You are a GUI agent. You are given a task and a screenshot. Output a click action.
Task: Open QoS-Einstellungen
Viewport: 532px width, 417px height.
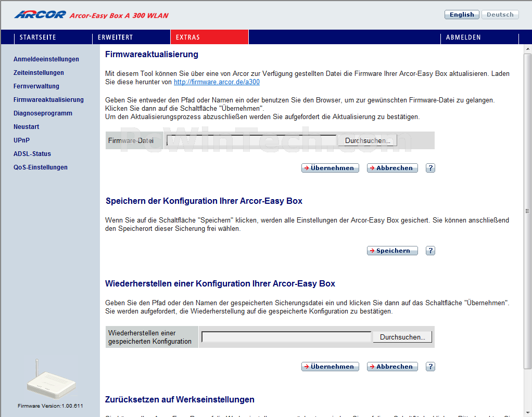tap(41, 167)
